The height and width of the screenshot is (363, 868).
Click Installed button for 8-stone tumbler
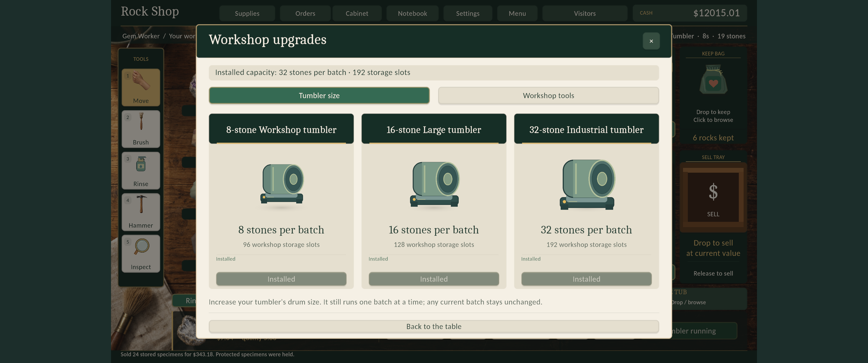click(281, 279)
